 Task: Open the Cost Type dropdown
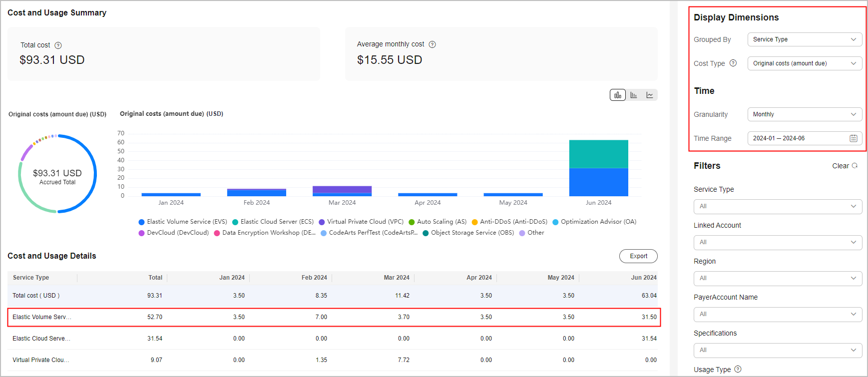[805, 63]
